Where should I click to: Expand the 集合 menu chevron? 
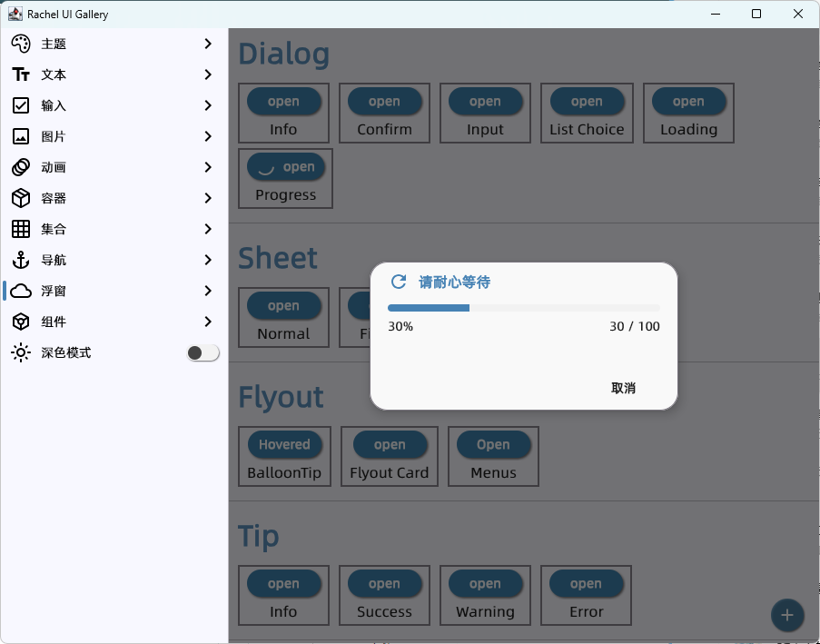coord(208,229)
